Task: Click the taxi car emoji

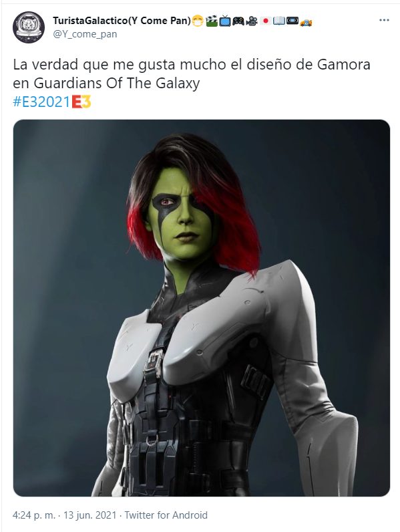Action: pyautogui.click(x=306, y=23)
